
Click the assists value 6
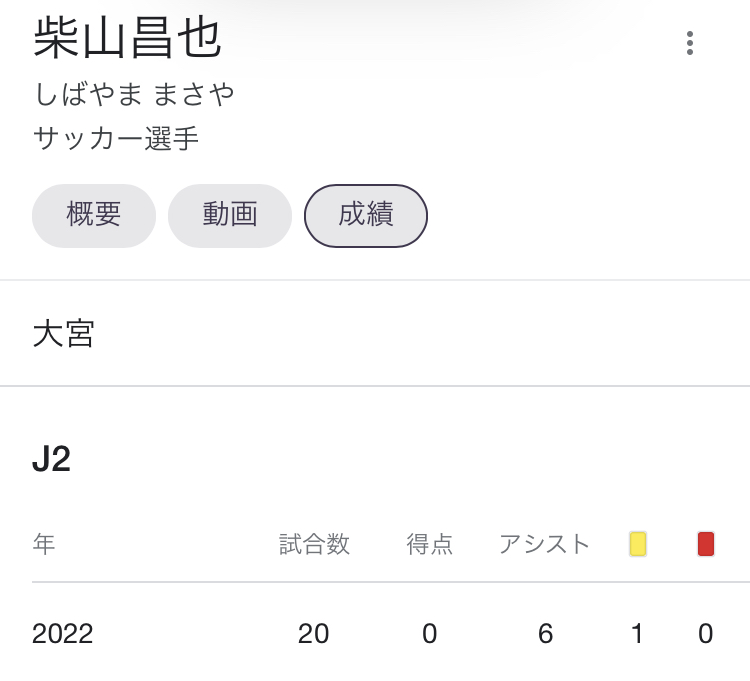point(545,634)
